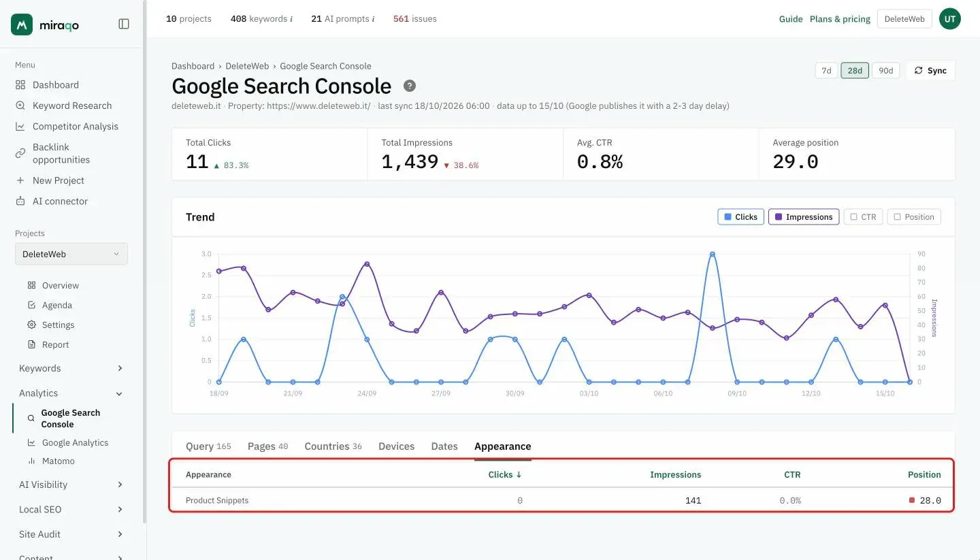The width and height of the screenshot is (980, 560).
Task: Select the 90d time range
Action: [885, 71]
